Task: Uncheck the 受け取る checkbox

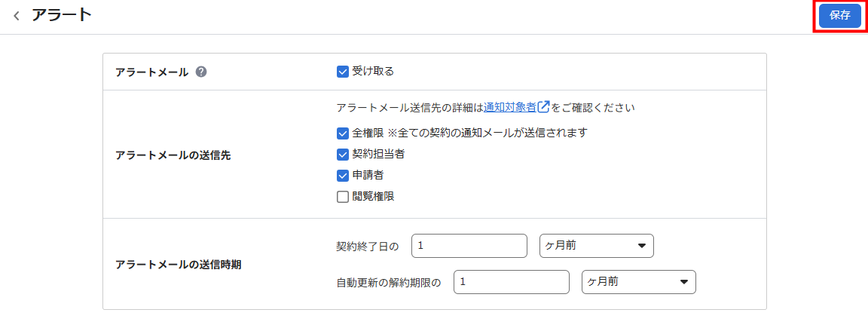Action: click(342, 72)
